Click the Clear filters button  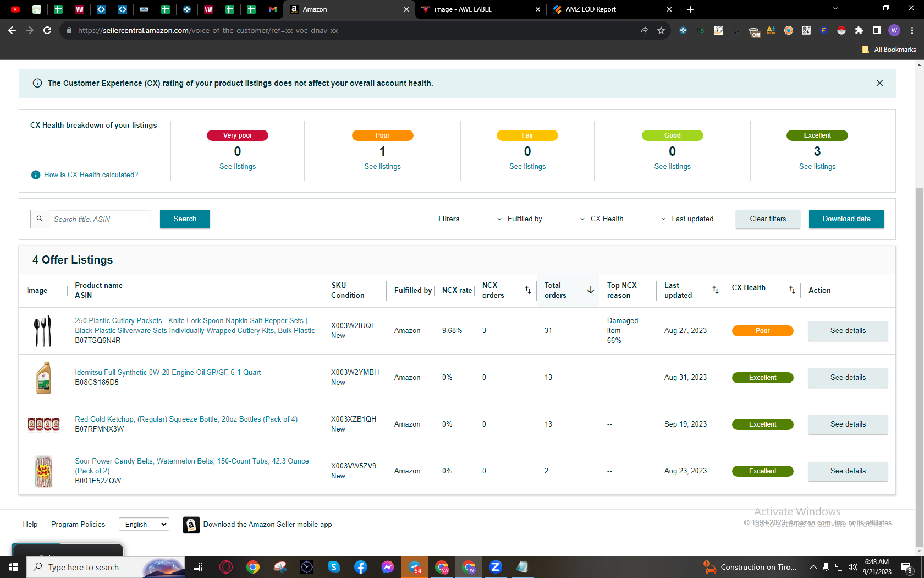tap(768, 219)
